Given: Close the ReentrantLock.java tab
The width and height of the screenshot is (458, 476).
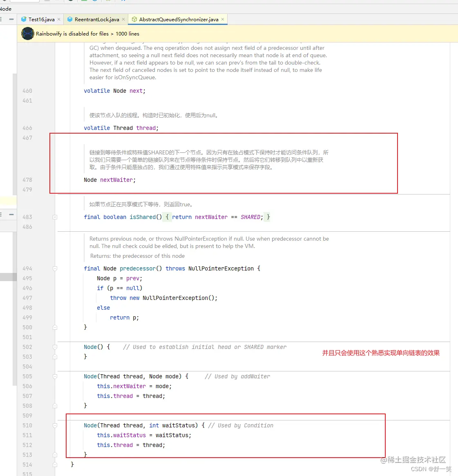Looking at the screenshot, I should 123,20.
